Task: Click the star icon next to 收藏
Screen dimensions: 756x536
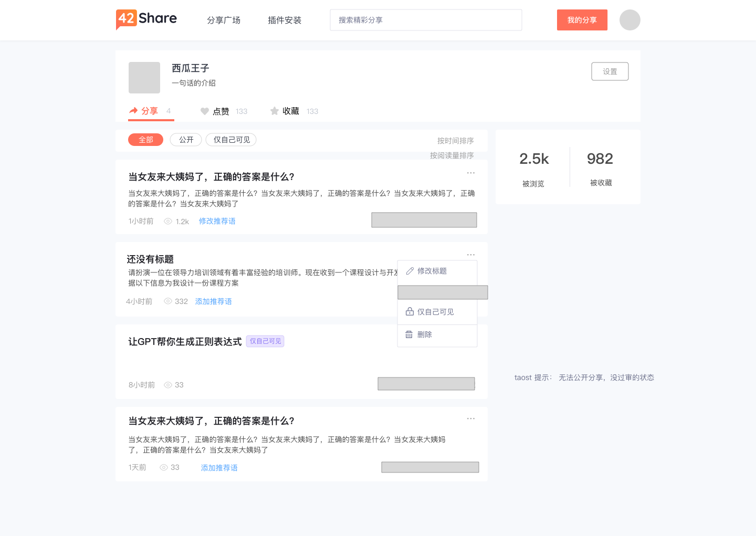Action: [275, 111]
